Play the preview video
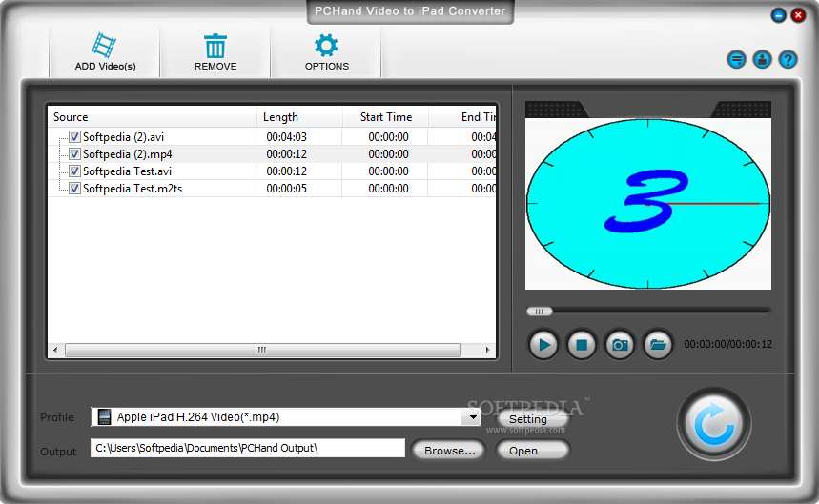The image size is (819, 504). (543, 345)
